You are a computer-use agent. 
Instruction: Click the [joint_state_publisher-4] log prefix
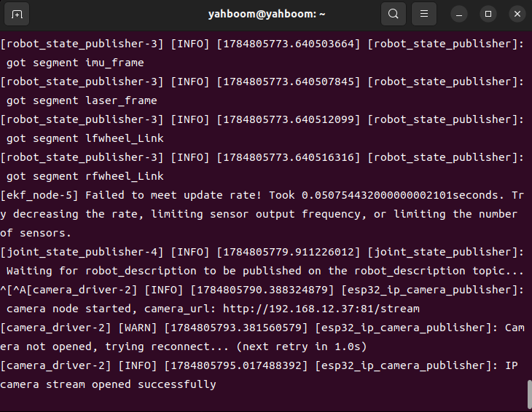click(82, 252)
